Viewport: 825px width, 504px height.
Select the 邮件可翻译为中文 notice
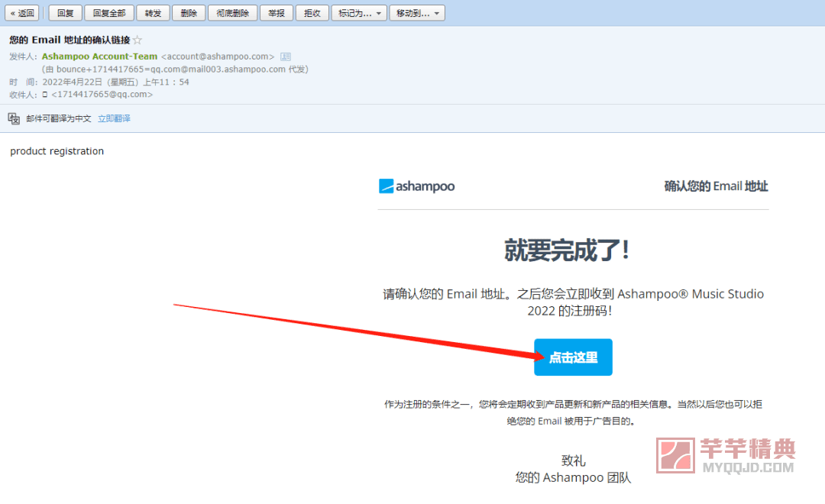coord(58,119)
